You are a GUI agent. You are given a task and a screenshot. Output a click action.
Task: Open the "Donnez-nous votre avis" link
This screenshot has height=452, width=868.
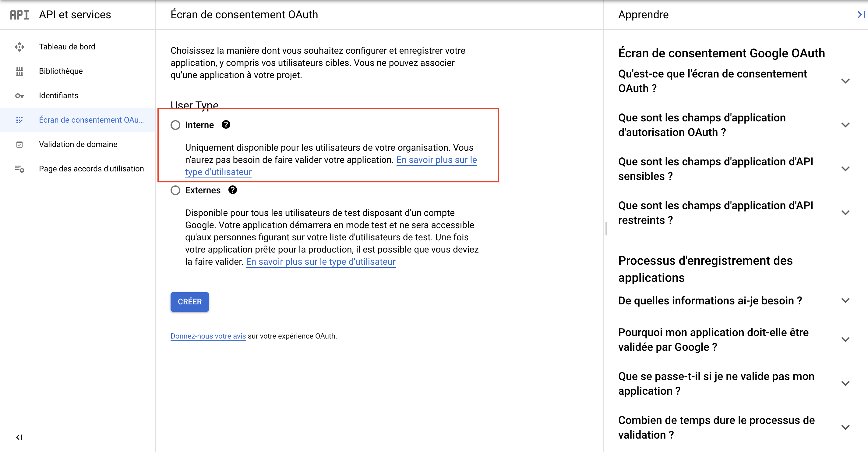click(208, 335)
